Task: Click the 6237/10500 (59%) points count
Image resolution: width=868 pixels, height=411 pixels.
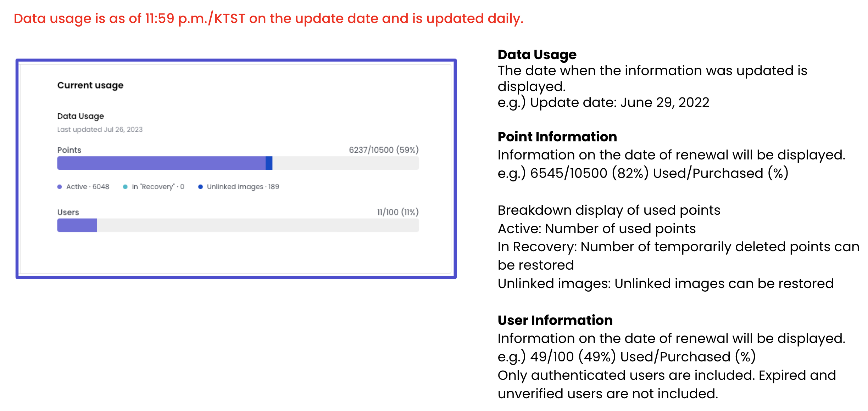Action: pos(384,150)
